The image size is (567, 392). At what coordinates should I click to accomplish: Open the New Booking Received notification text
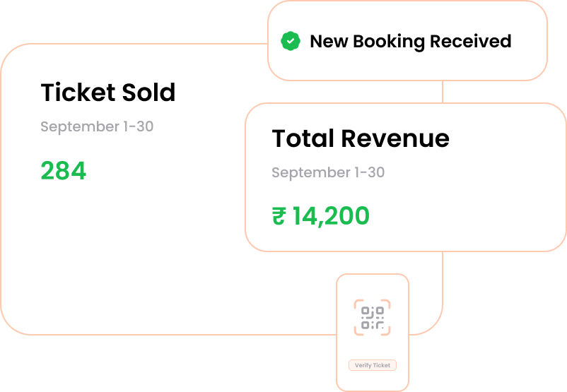[x=410, y=41]
